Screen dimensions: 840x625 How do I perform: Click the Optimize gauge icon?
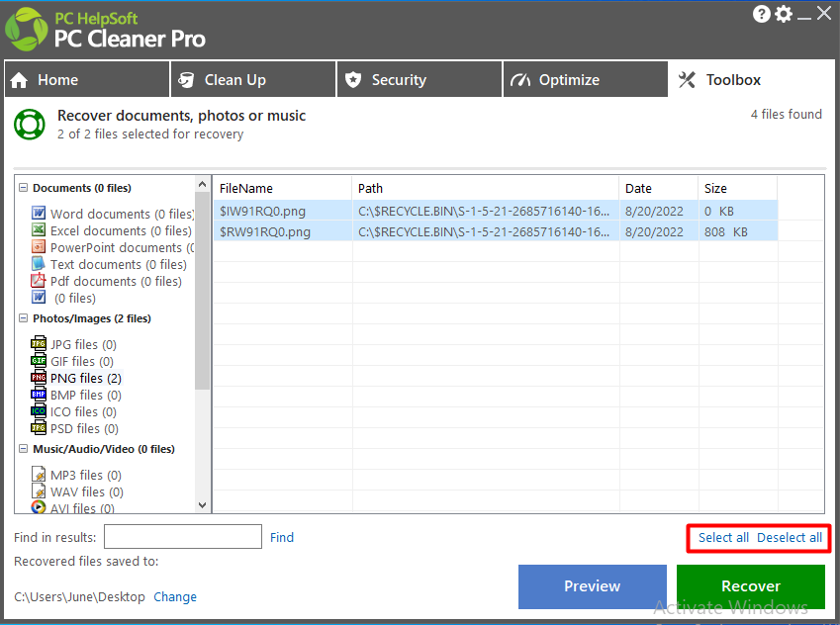[520, 80]
